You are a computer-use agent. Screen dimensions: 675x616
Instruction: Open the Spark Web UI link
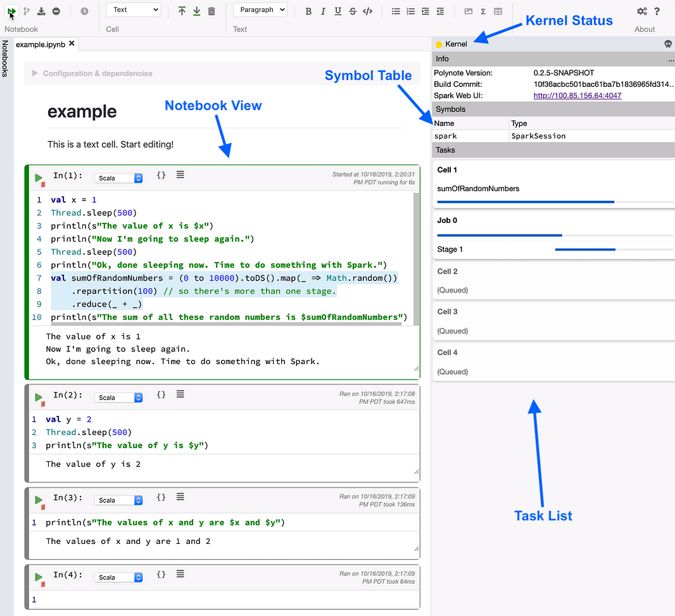click(577, 96)
